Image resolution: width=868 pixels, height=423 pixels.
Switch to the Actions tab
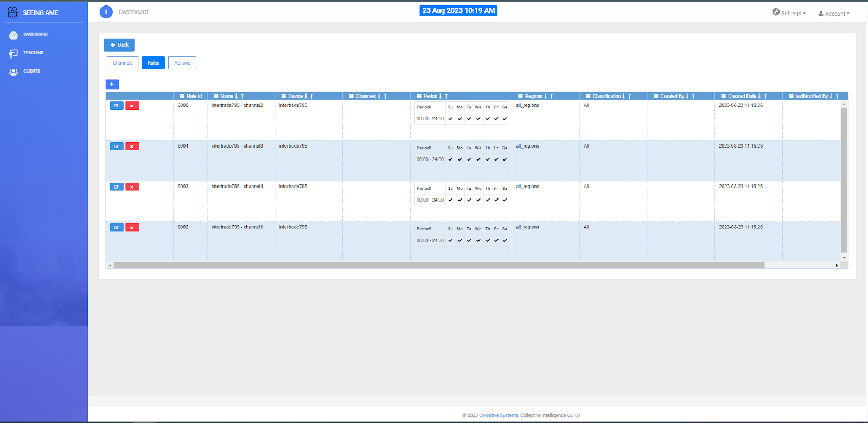182,63
